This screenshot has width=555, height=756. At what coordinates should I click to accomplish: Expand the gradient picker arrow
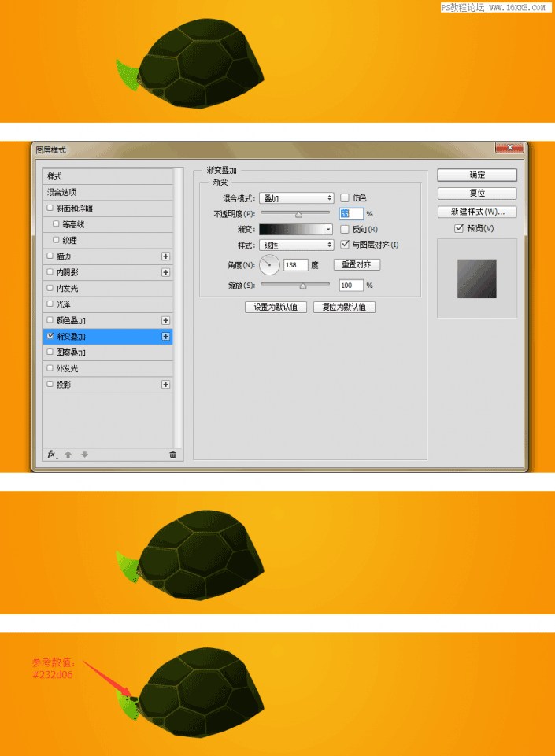(x=328, y=230)
